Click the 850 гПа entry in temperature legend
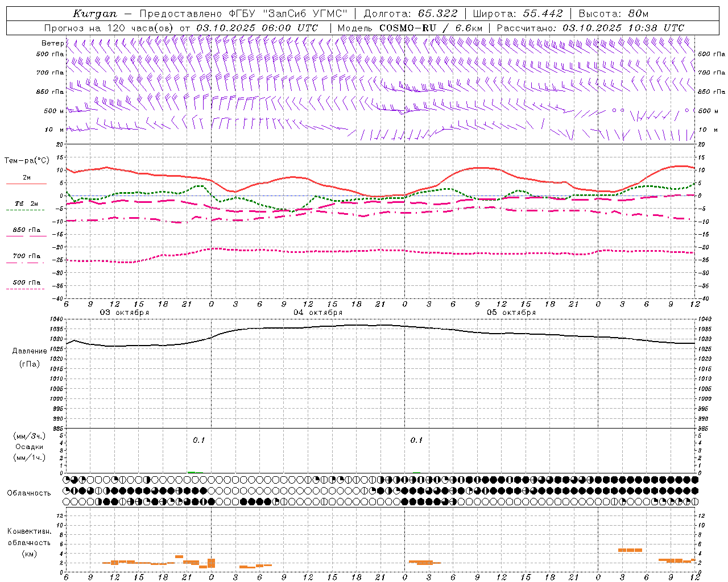Screen dimensions: 728x582 (x=27, y=230)
